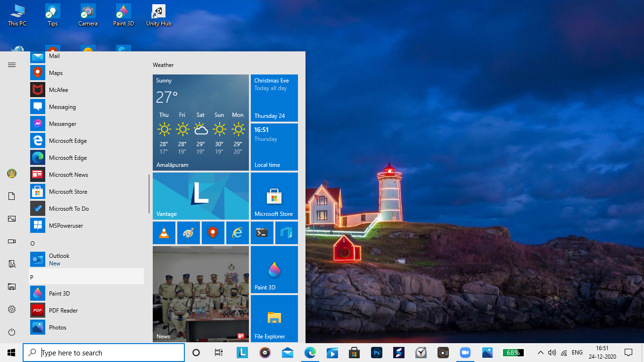
Task: Open Settings gear in Start sidebar
Action: [12, 309]
